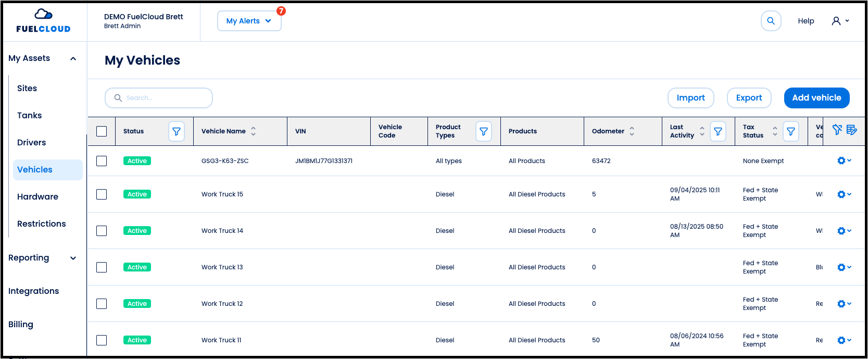Open gear actions for Work Truck 15
Viewport: 868px width, 359px height.
tap(844, 194)
